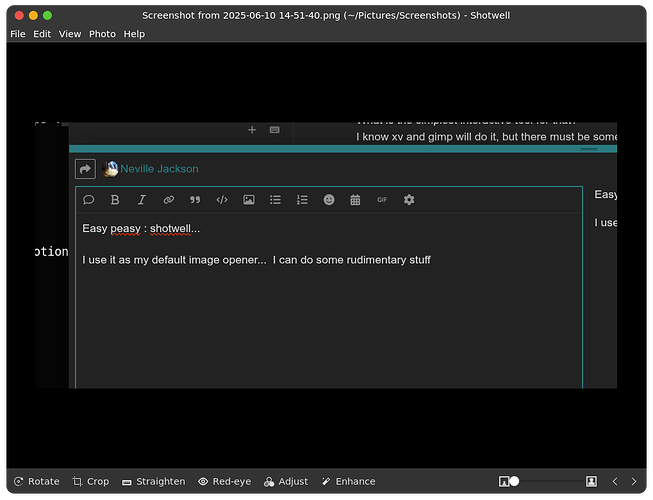Click the numbered list icon
Viewport: 653px width, 500px height.
coord(302,200)
